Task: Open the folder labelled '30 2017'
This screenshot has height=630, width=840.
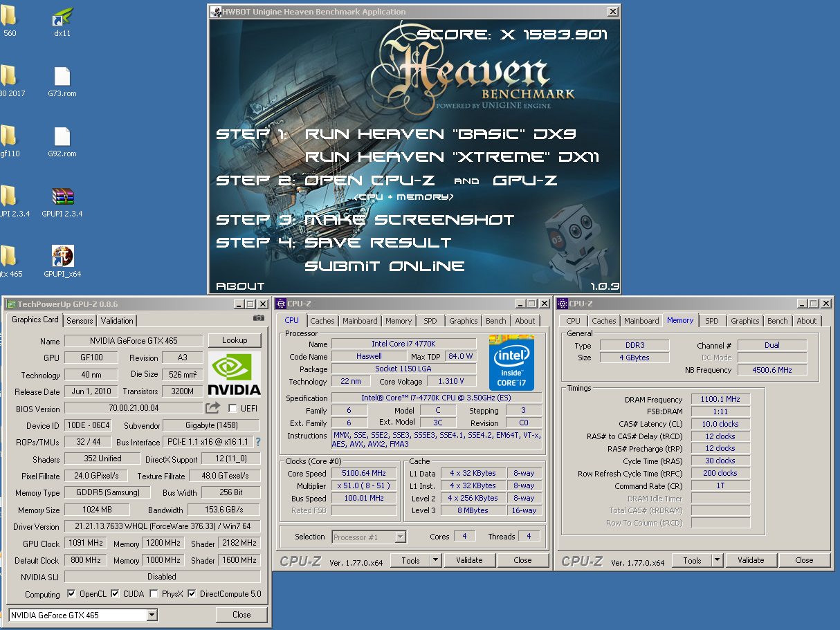Action: click(8, 76)
